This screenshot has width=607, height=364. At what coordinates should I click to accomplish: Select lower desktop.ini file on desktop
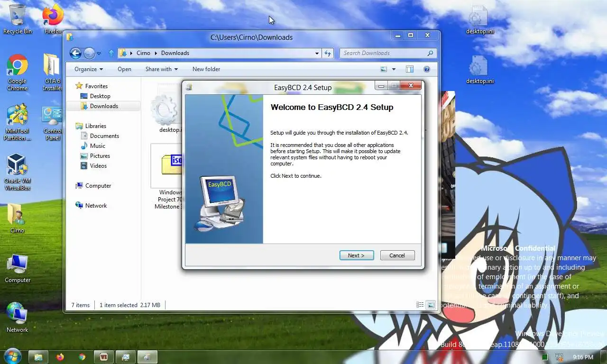coord(479,70)
